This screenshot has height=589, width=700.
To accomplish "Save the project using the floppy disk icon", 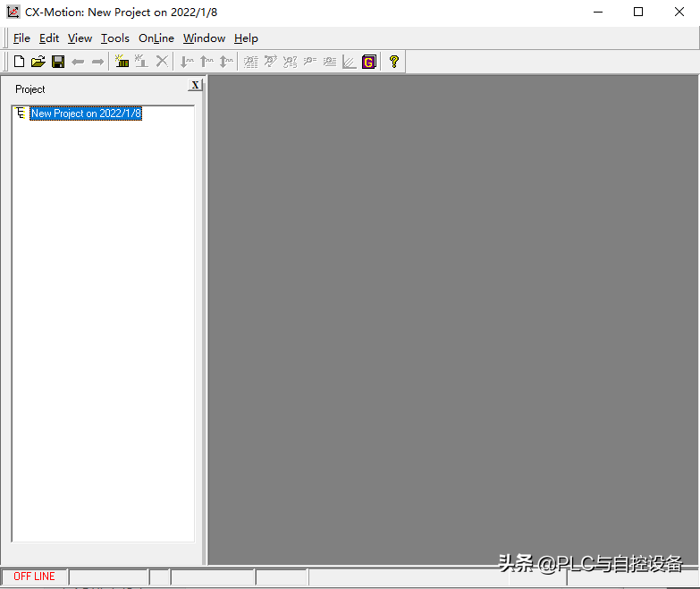I will (57, 62).
